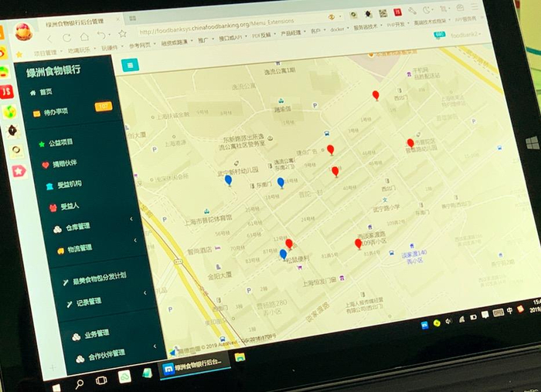Open Windows taskbar search
Screen dimensions: 541x392
[x=80, y=383]
